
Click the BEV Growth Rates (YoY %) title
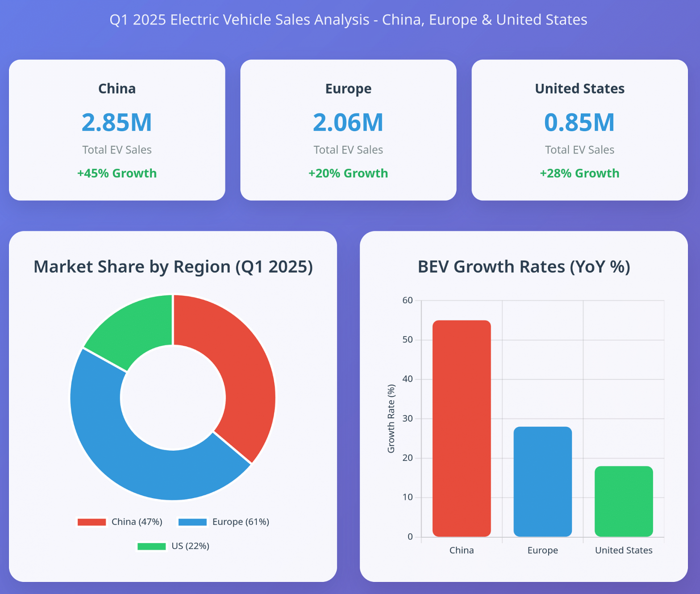[x=524, y=266]
